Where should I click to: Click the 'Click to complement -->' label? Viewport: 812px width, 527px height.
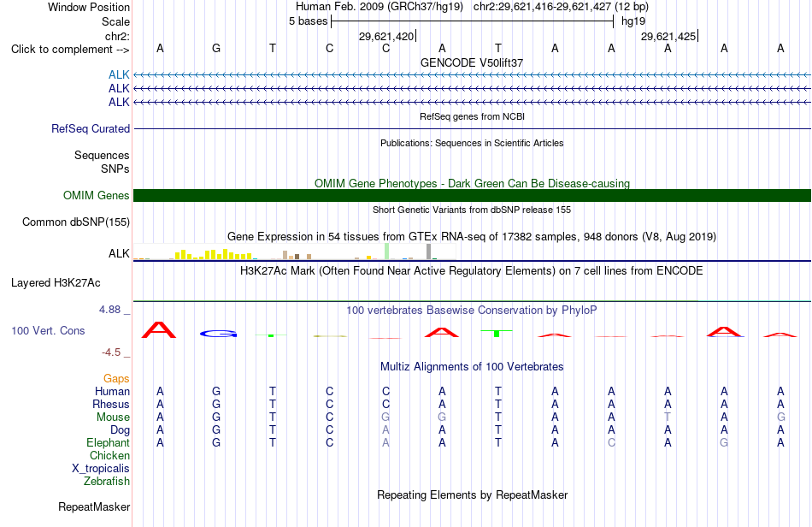click(x=70, y=50)
